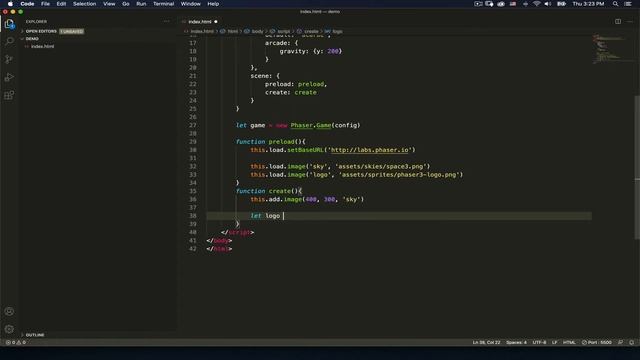This screenshot has height=360, width=640.
Task: Open the Source Control view
Action: coord(9,59)
